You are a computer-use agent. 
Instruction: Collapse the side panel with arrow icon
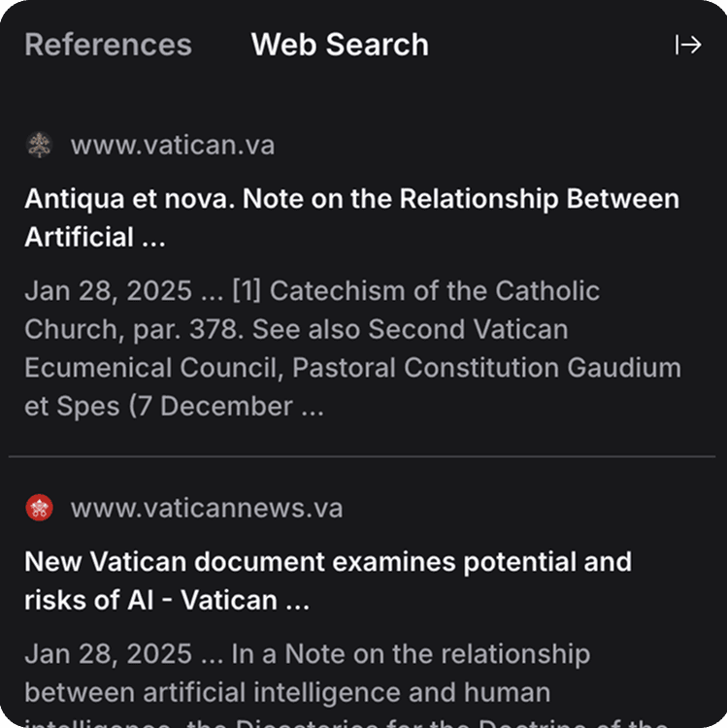[687, 45]
